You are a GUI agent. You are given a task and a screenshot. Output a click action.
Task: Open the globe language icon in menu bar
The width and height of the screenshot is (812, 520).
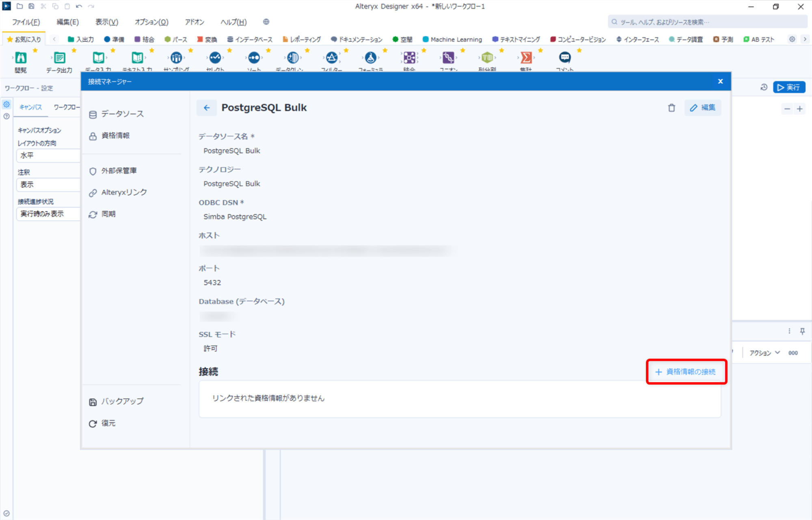[266, 22]
